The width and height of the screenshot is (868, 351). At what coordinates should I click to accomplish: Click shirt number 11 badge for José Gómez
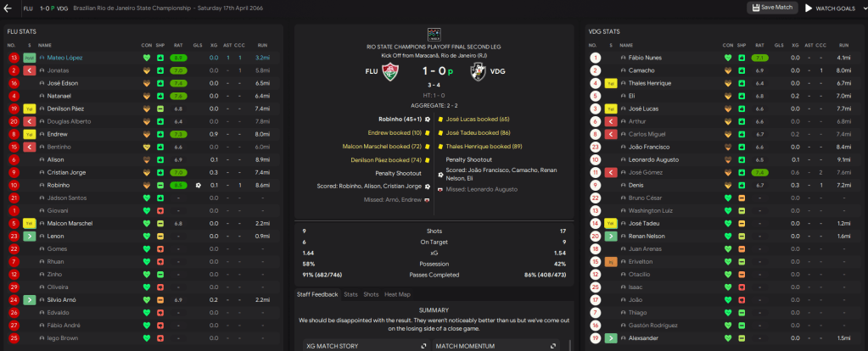coord(596,172)
